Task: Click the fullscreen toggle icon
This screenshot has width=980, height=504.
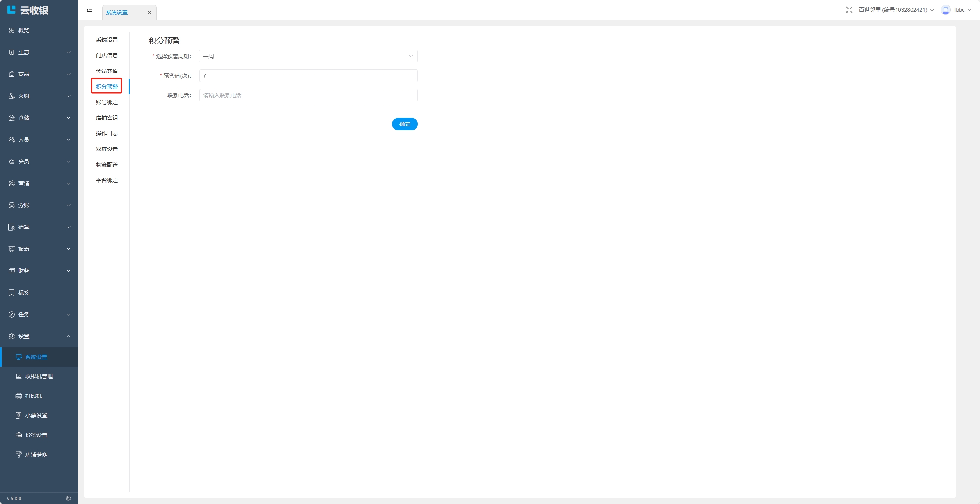Action: pos(849,10)
